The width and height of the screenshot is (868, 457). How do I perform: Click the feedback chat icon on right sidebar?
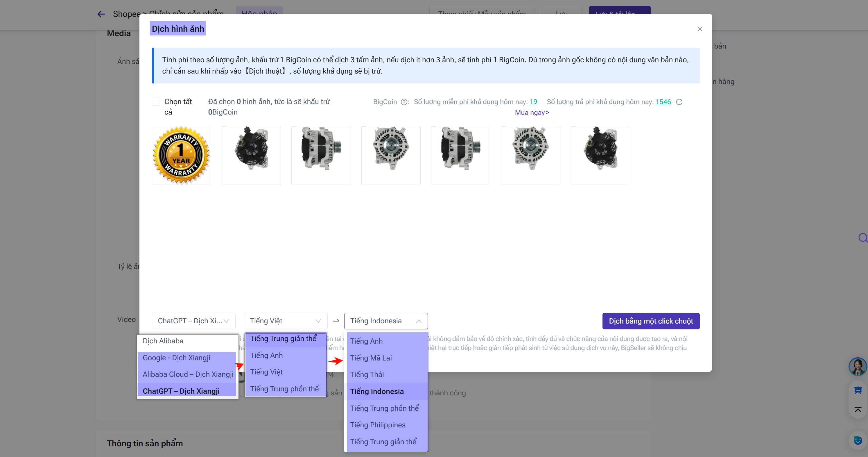pos(858,390)
